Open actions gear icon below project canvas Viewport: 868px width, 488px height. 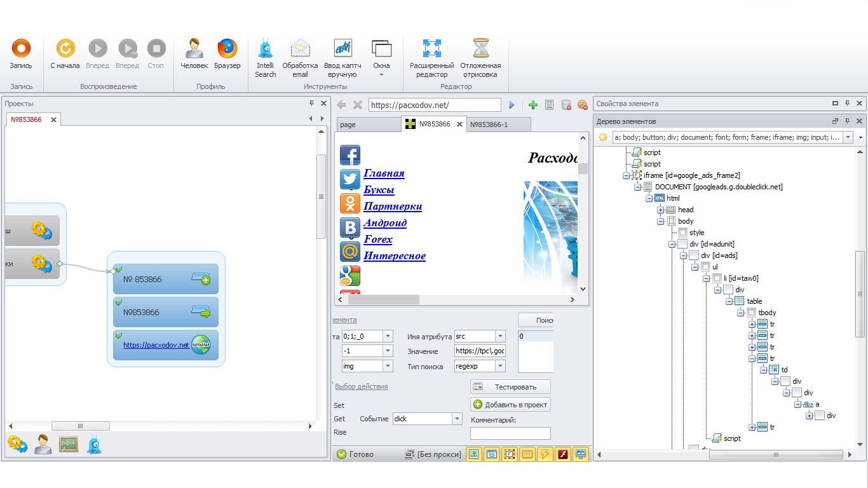pos(17,444)
